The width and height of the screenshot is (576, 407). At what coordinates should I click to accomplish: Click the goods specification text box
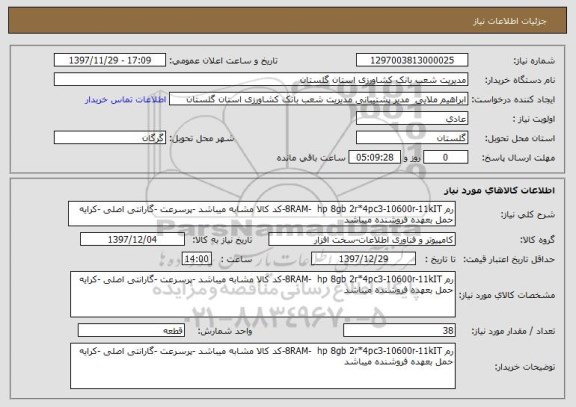263,294
